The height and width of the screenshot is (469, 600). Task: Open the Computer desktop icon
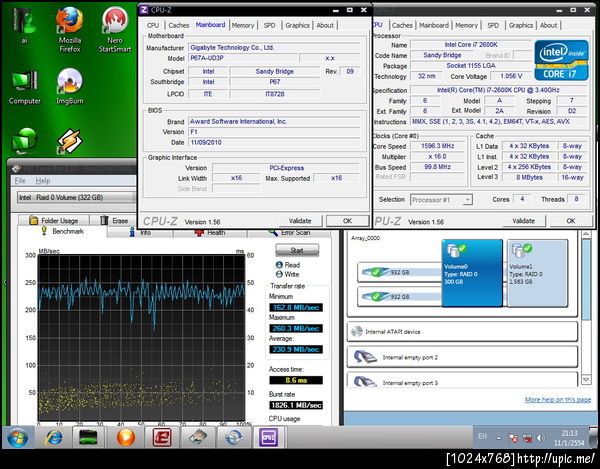pos(24,87)
